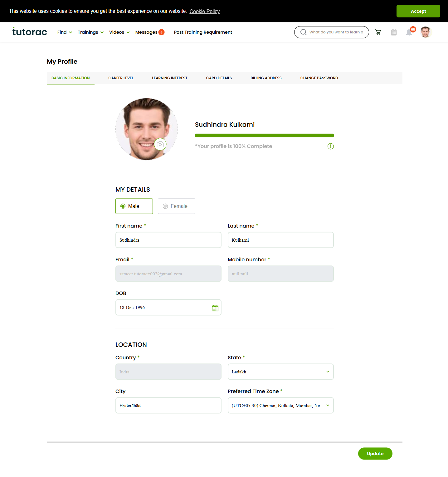Image resolution: width=448 pixels, height=477 pixels.
Task: Click the search magnifier icon
Action: tap(303, 32)
